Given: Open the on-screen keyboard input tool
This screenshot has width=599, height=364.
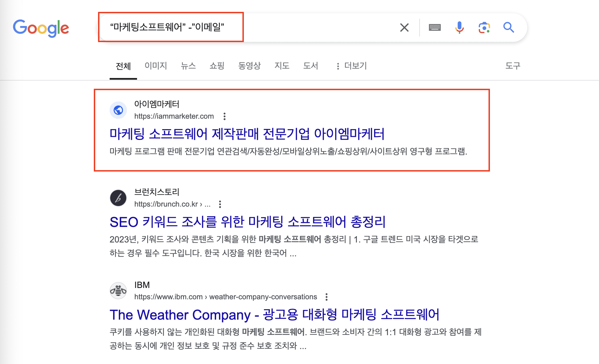Looking at the screenshot, I should coord(435,27).
